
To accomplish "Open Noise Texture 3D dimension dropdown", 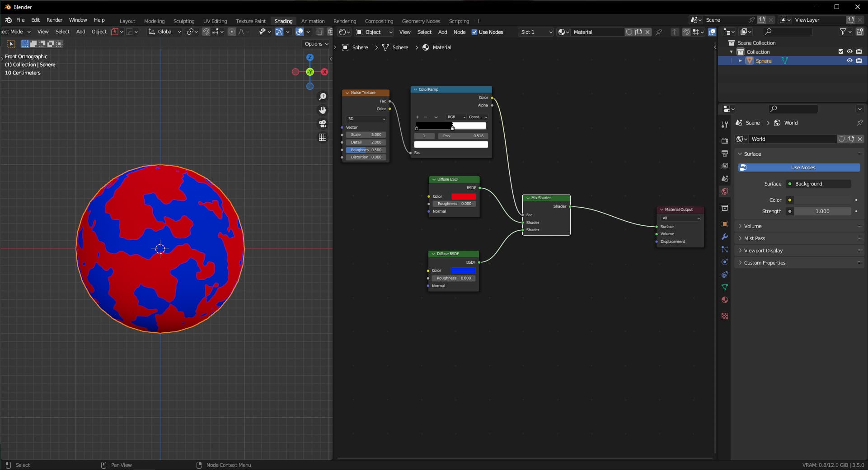I will tap(366, 119).
